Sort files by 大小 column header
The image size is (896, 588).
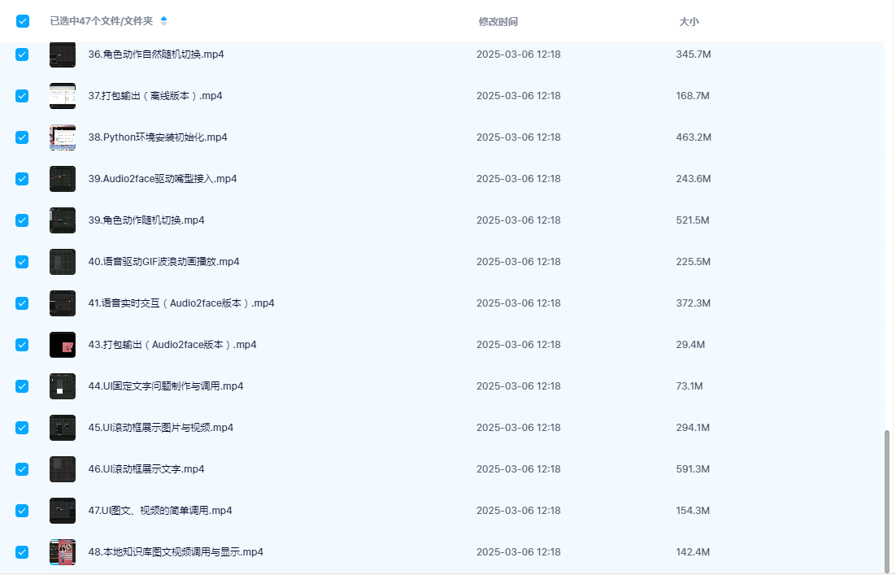click(689, 22)
